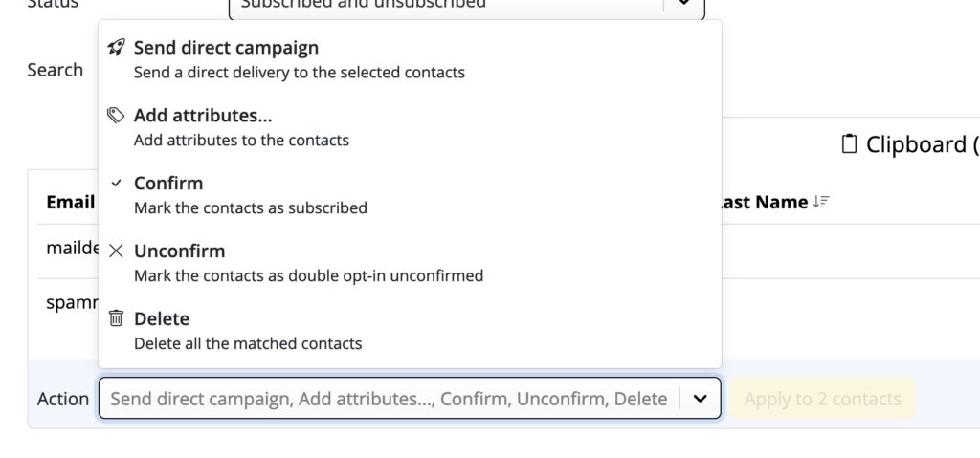This screenshot has width=980, height=458.
Task: Click the Last Name sort icon
Action: tap(821, 202)
